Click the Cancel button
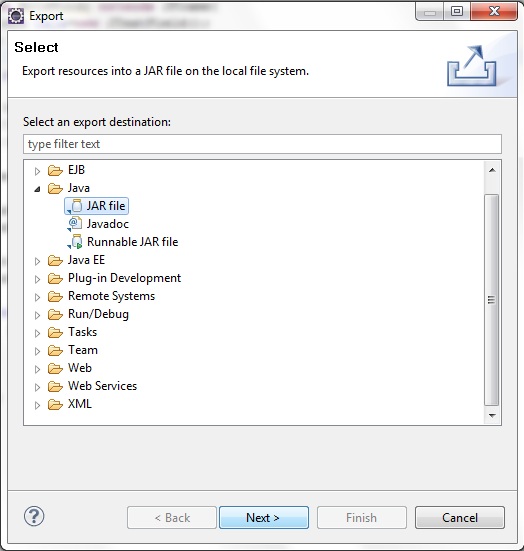This screenshot has height=551, width=524. [460, 518]
